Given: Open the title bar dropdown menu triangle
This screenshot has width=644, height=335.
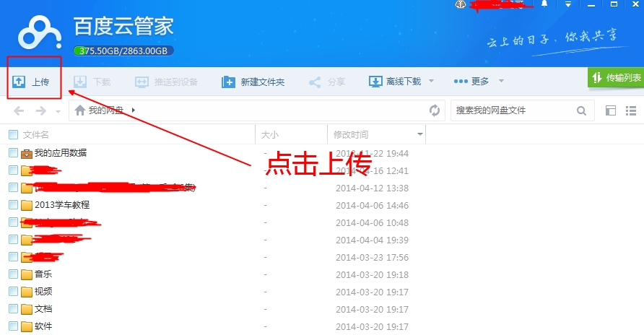Looking at the screenshot, I should 568,4.
